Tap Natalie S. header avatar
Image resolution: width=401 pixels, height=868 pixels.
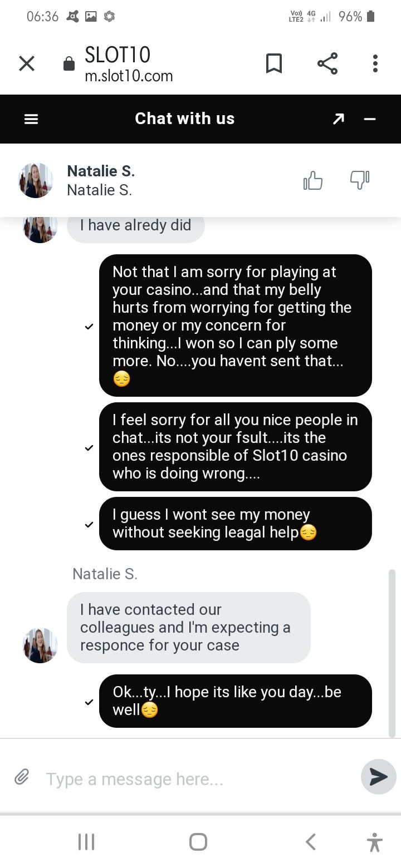(x=36, y=180)
